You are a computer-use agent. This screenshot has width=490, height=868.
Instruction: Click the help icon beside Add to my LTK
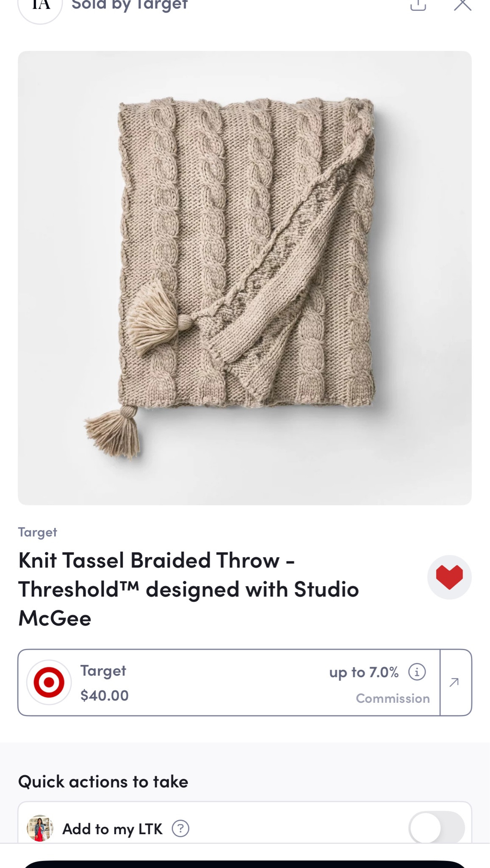pos(180,828)
